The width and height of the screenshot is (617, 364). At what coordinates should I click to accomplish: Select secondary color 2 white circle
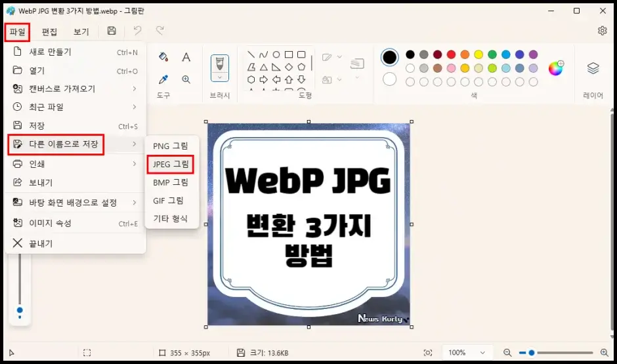coord(389,79)
